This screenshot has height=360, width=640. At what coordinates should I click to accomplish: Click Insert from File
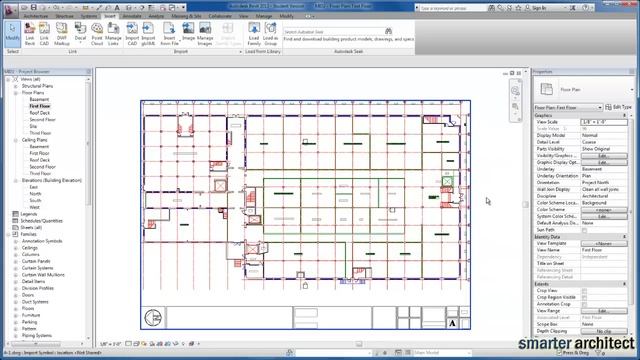169,34
